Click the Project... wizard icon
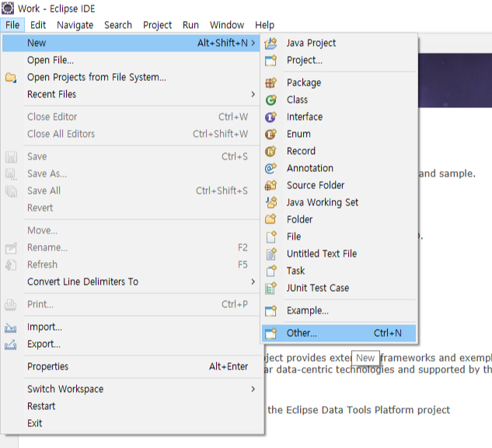The height and width of the screenshot is (448, 492). pos(270,60)
